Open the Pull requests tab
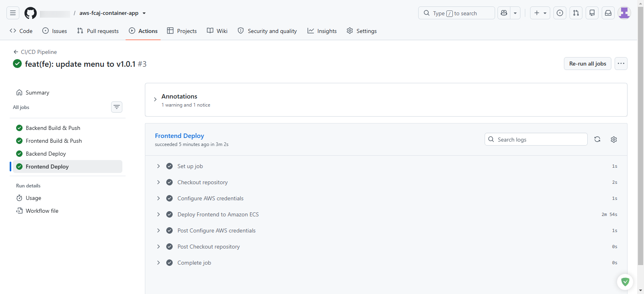644x294 pixels. (x=98, y=31)
